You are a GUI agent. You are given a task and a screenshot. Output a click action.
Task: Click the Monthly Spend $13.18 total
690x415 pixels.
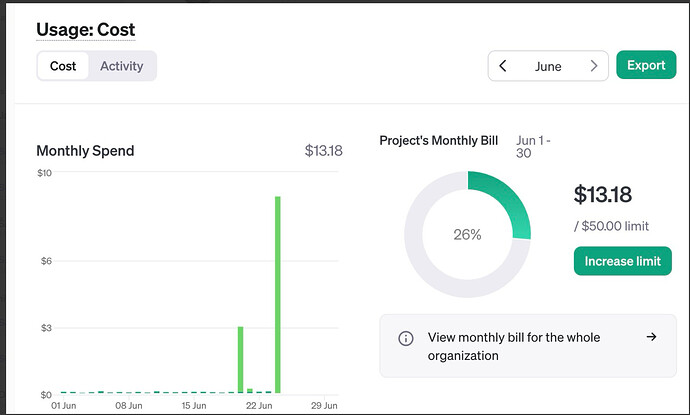[x=323, y=151]
